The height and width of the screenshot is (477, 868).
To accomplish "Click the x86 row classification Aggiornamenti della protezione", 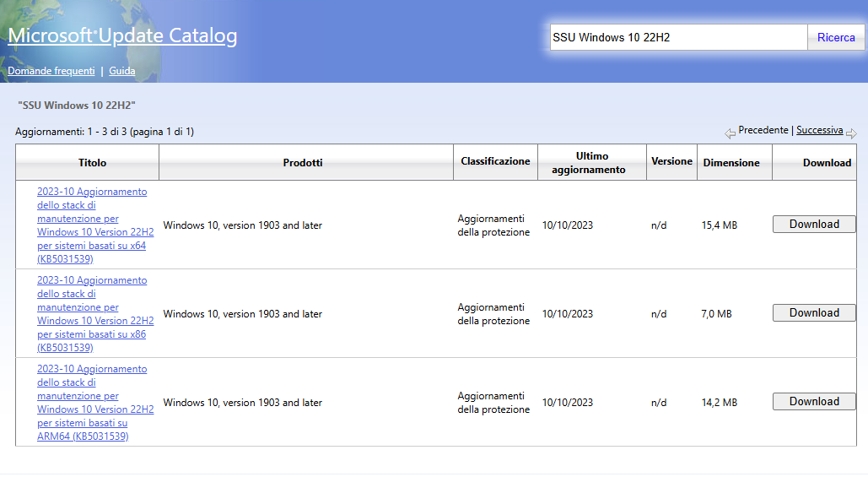I will [493, 314].
